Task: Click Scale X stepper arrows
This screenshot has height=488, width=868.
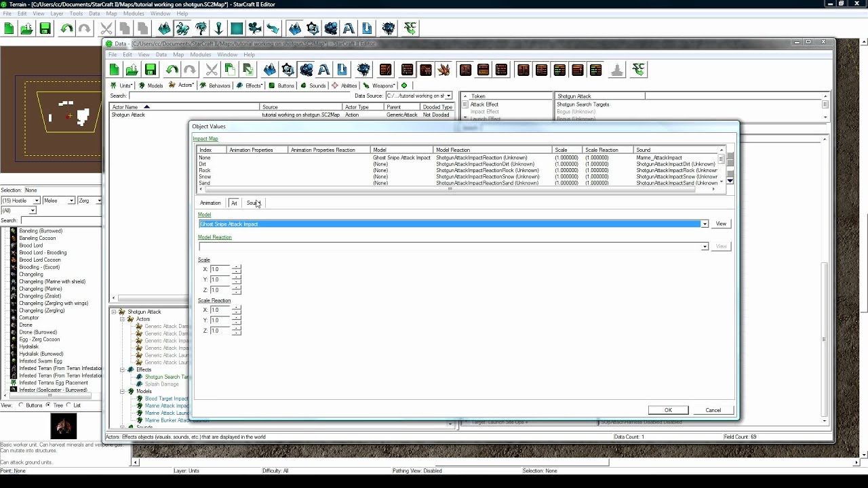Action: tap(236, 269)
